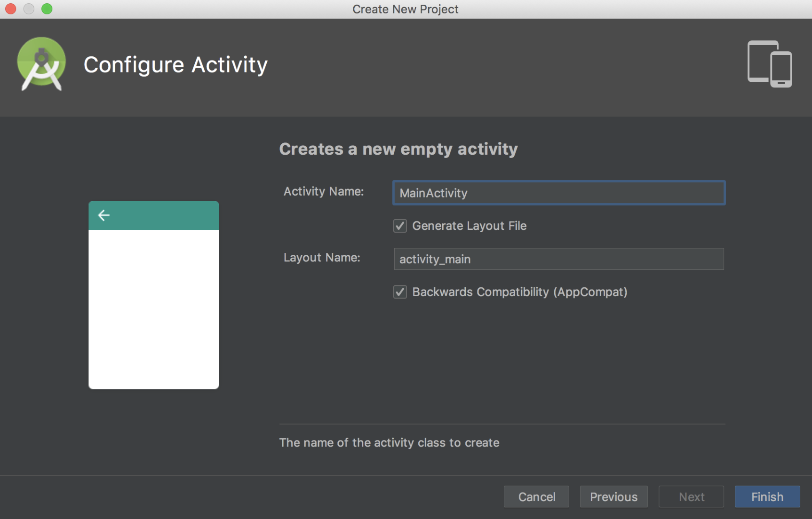Click the empty activity preview thumbnail
The image size is (812, 519).
tap(154, 295)
